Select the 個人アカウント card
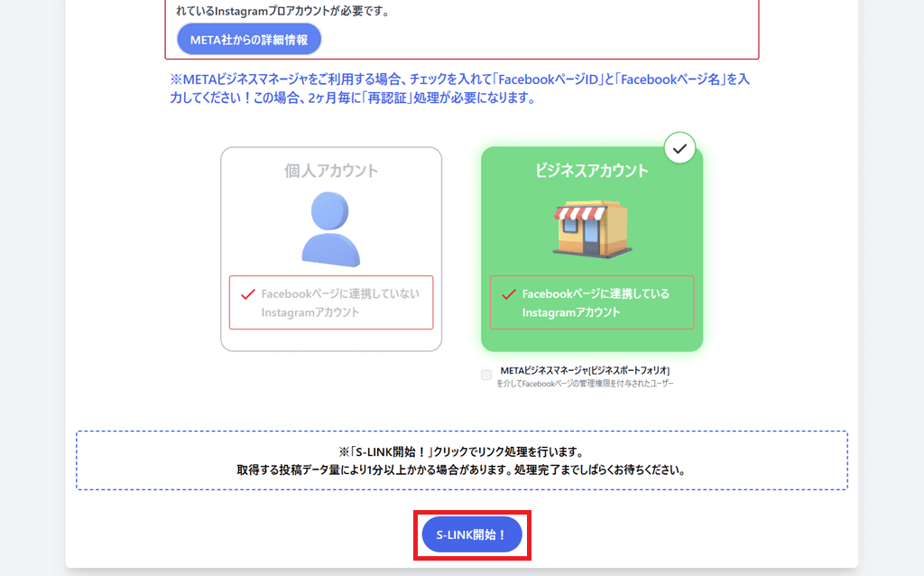The image size is (924, 576). pos(331,248)
